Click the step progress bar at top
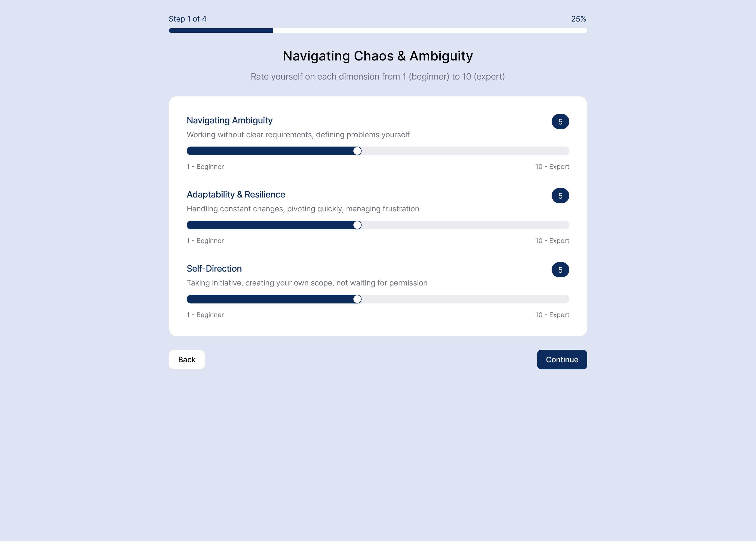The width and height of the screenshot is (756, 541). [x=378, y=31]
